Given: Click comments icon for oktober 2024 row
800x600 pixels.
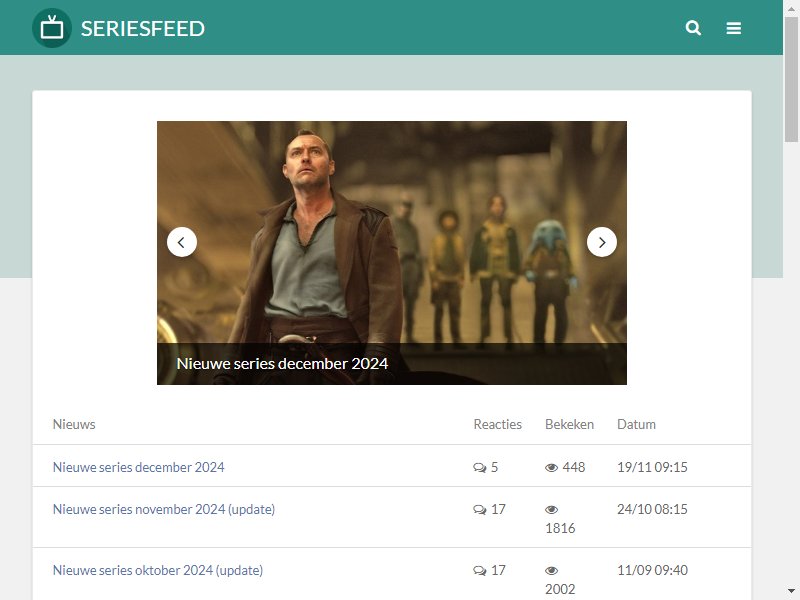Looking at the screenshot, I should pos(480,570).
